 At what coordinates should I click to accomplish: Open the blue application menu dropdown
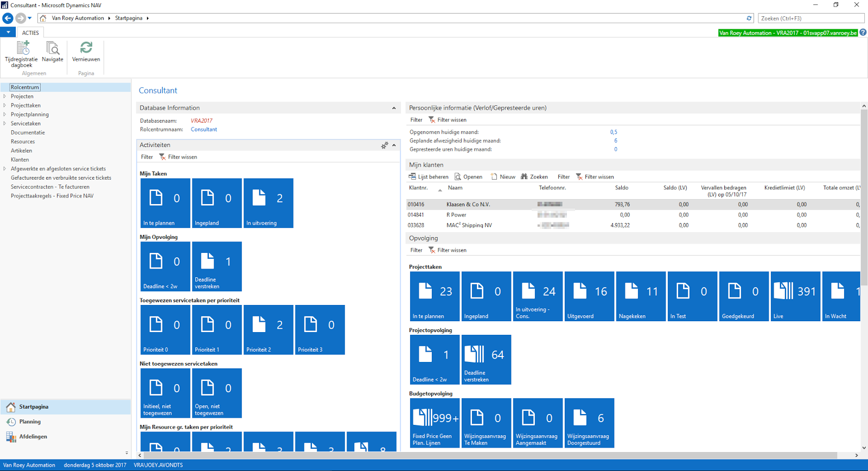point(8,33)
